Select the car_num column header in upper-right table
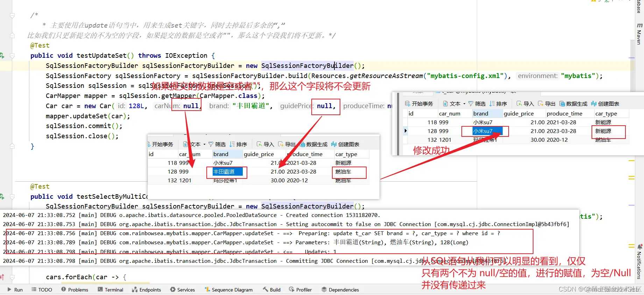The width and height of the screenshot is (644, 295). [x=455, y=113]
